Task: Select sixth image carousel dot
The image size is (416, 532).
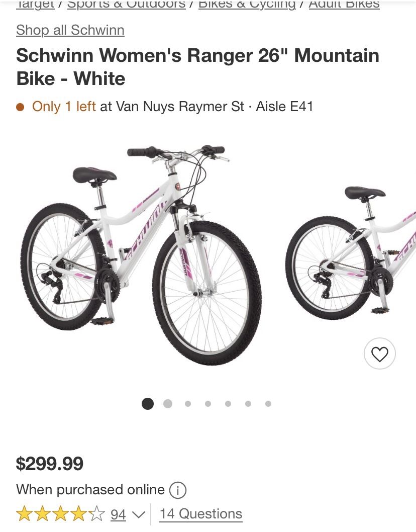Action: click(248, 404)
